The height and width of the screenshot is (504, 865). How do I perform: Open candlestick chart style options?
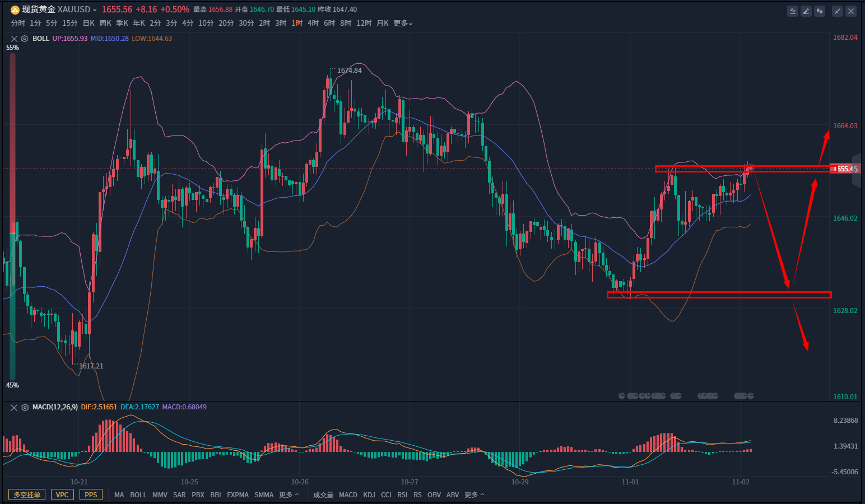coord(820,11)
